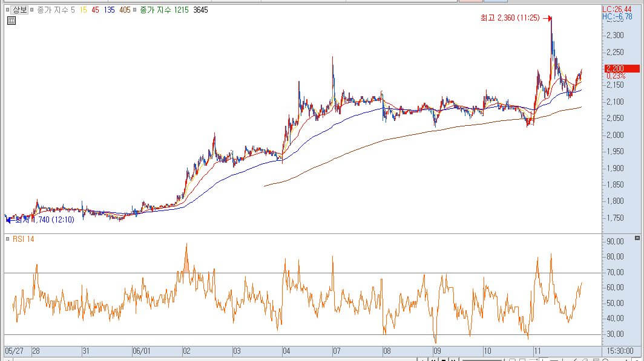
Task: Click the 50.00 RSI axis label
Action: point(615,303)
